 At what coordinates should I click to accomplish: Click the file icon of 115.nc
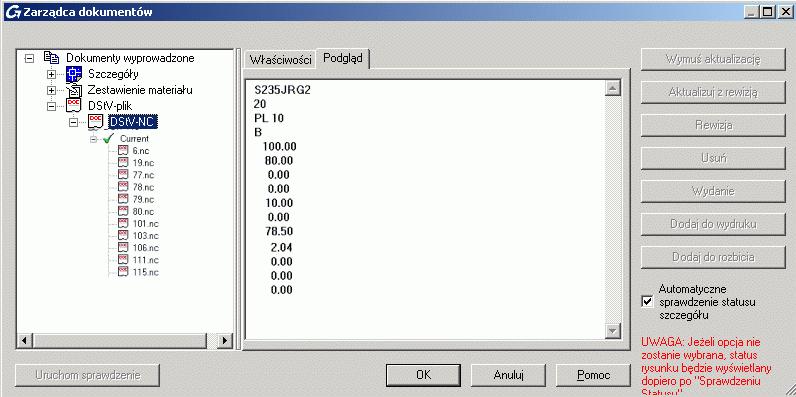pyautogui.click(x=123, y=272)
